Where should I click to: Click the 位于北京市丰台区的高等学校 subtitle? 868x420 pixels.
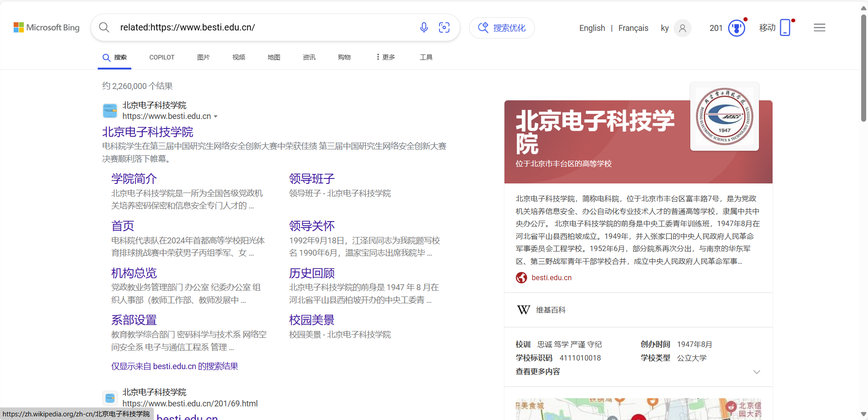click(564, 164)
